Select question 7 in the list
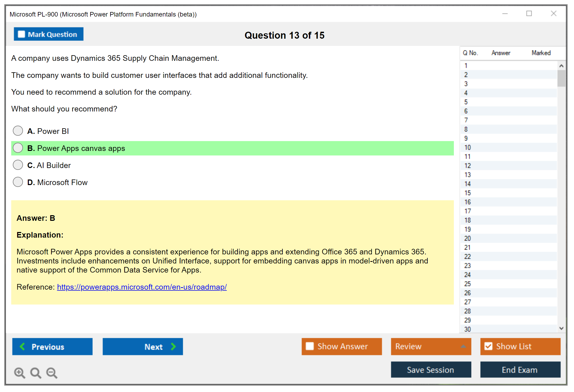Image resolution: width=574 pixels, height=392 pixels. click(x=466, y=120)
